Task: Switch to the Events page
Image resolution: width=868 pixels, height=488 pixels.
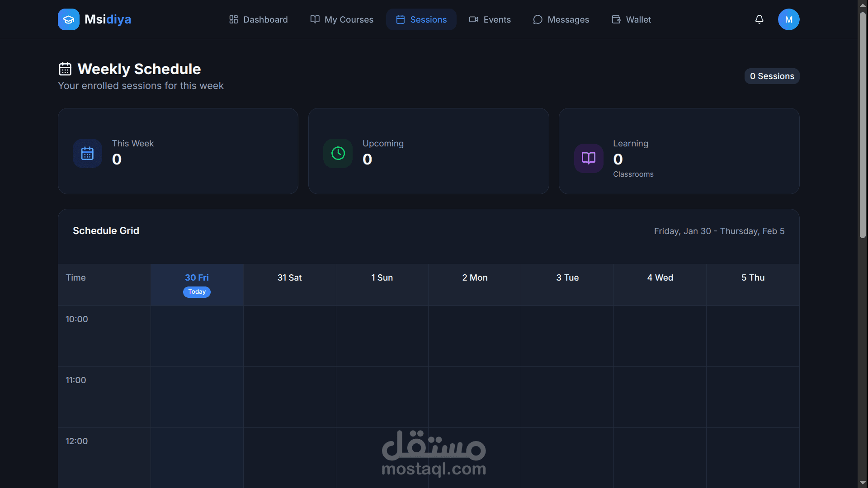Action: click(490, 19)
